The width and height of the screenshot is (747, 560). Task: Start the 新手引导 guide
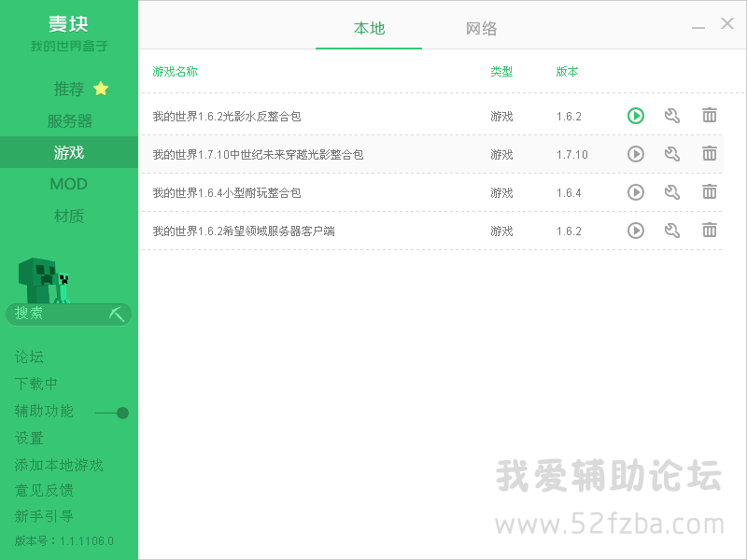click(x=44, y=516)
